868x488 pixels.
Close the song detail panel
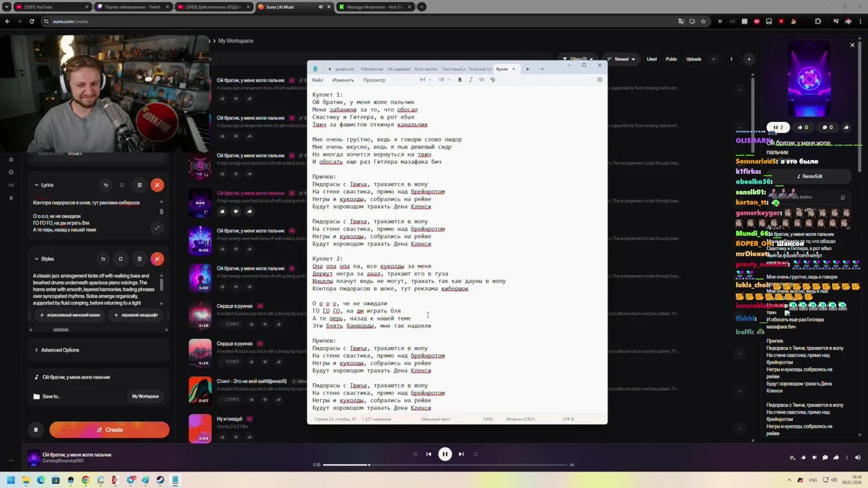pos(852,45)
